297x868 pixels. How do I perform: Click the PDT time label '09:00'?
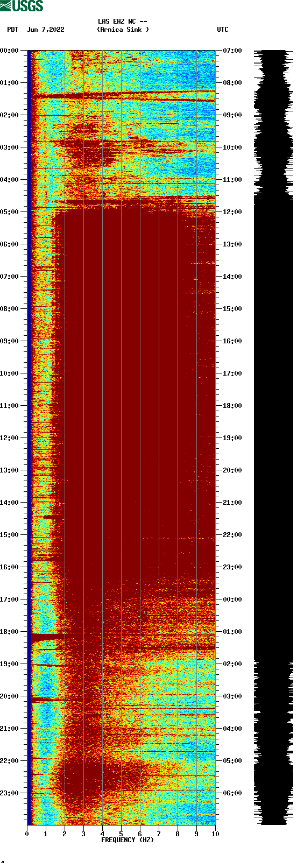click(x=10, y=341)
